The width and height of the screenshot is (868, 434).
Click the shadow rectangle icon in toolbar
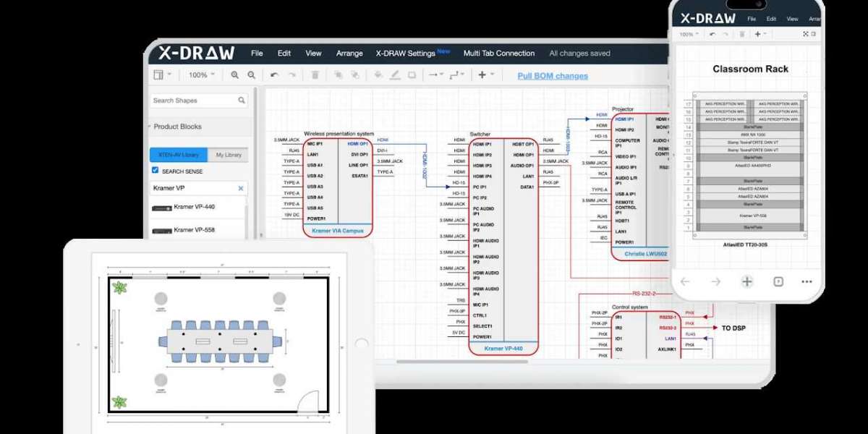tap(412, 75)
